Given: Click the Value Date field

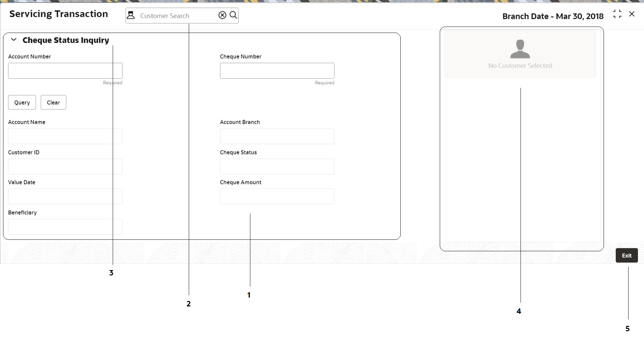Looking at the screenshot, I should coord(65,196).
